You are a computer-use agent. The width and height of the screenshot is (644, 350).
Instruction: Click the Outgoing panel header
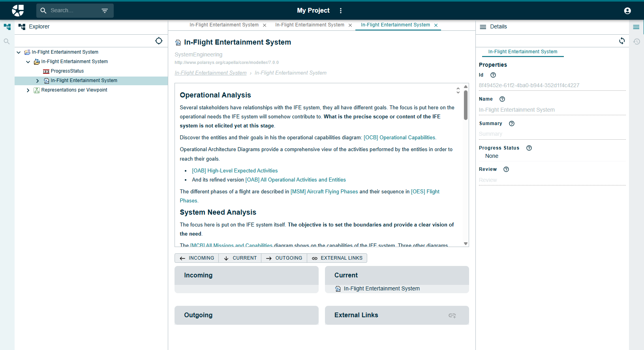[x=246, y=315]
